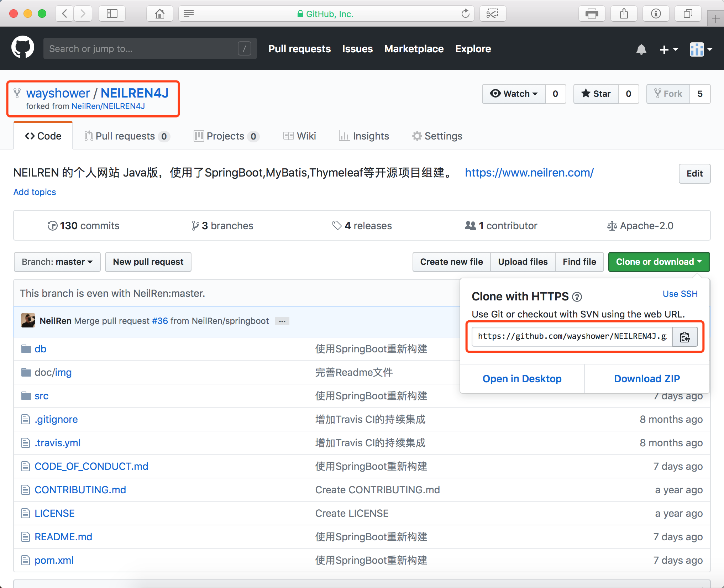Click the screenshot clipping toolbar icon
This screenshot has width=724, height=588.
(493, 14)
